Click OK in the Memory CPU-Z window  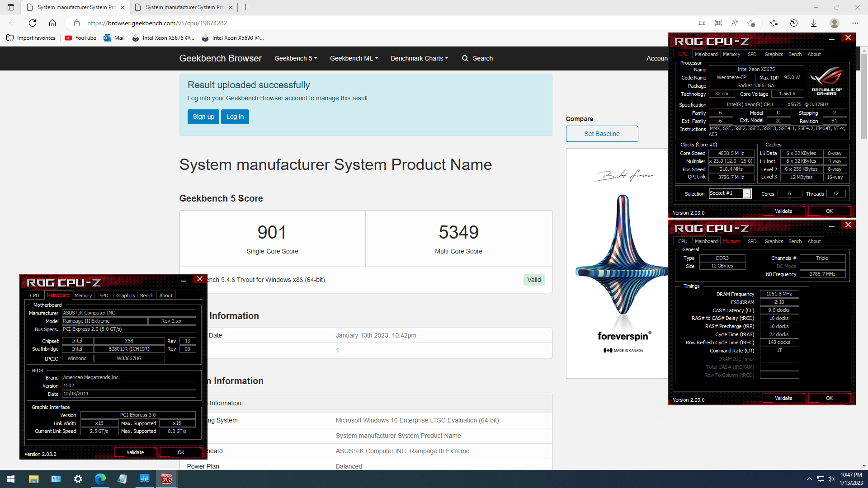(829, 398)
